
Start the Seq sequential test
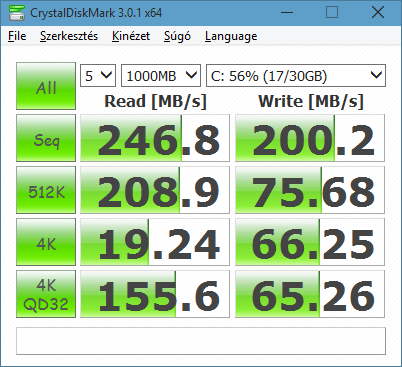click(x=46, y=138)
